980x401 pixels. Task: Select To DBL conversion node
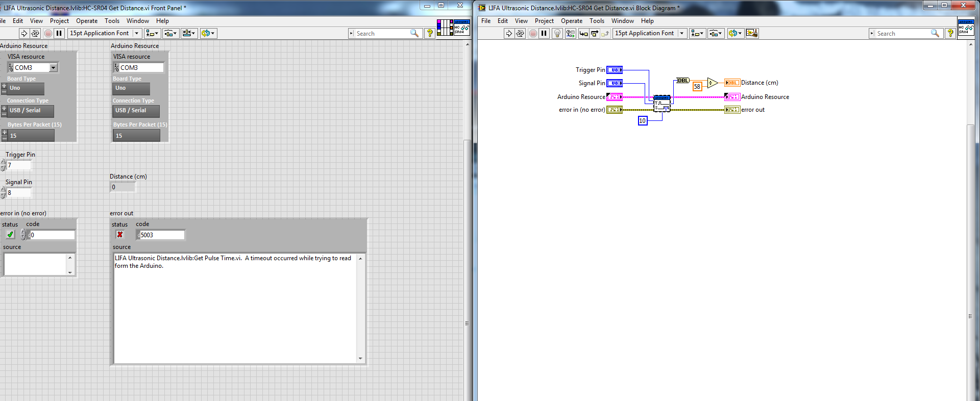click(683, 81)
